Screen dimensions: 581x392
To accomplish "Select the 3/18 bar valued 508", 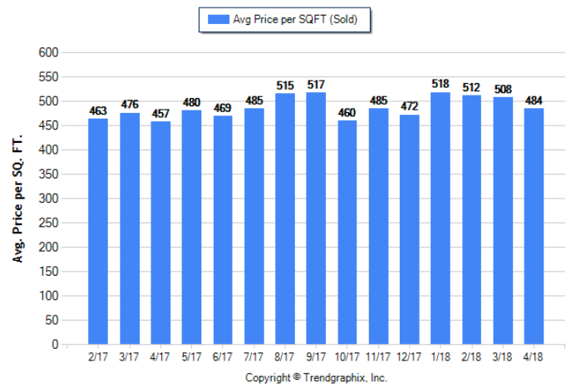I will 503,221.
